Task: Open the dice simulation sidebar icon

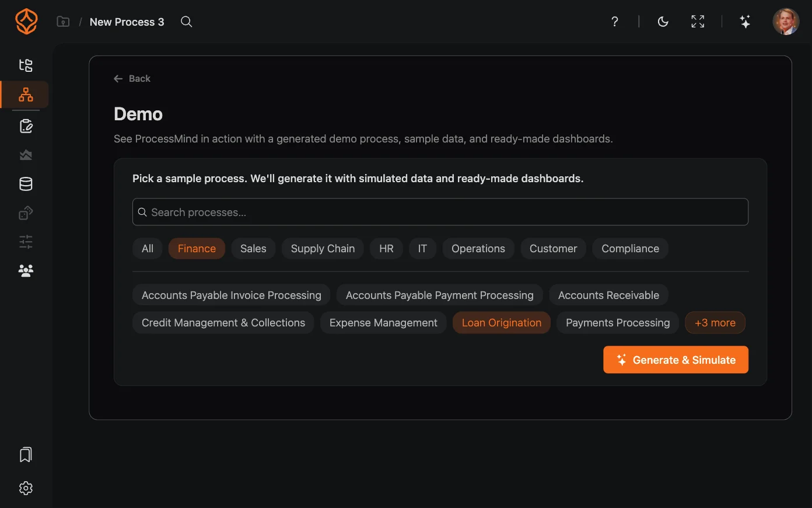Action: (26, 213)
